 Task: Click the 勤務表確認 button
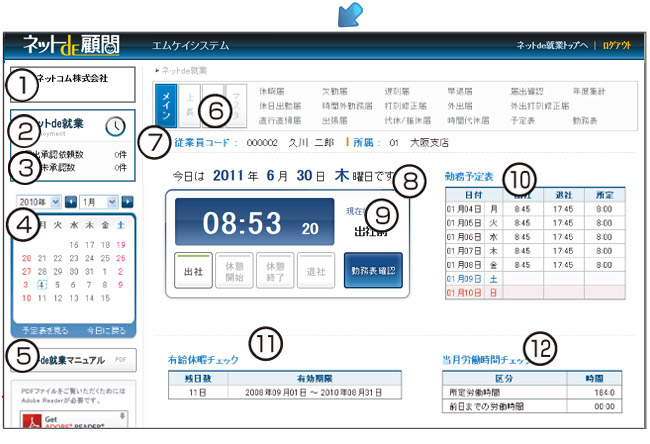click(373, 271)
